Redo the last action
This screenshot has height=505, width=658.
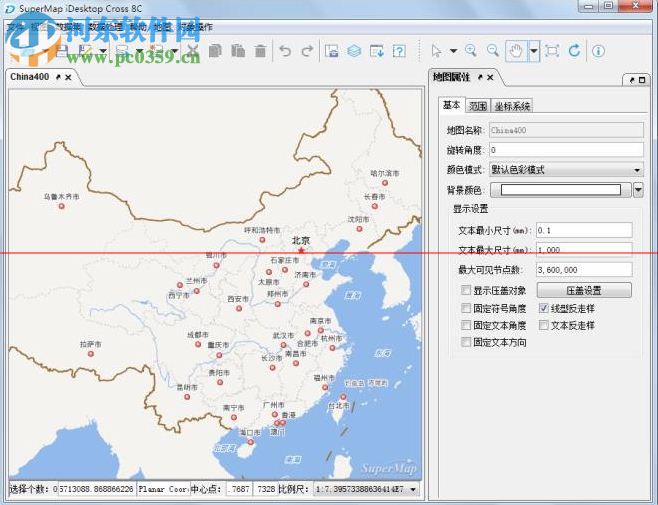coord(307,51)
